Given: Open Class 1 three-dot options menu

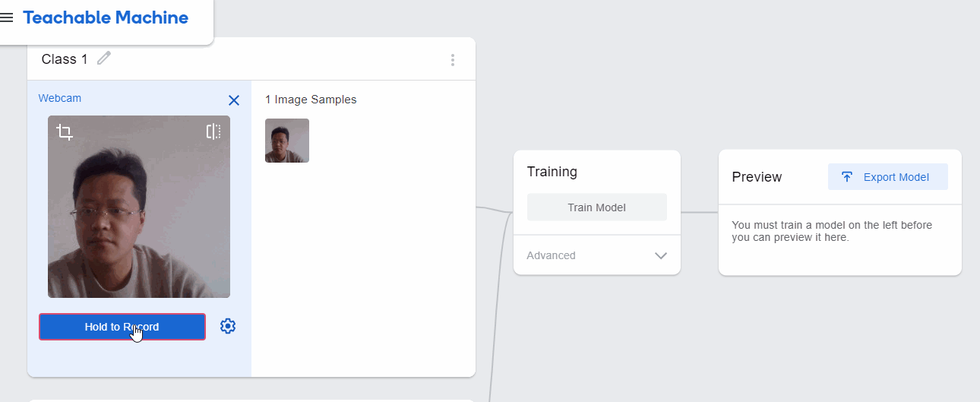Looking at the screenshot, I should click(453, 59).
